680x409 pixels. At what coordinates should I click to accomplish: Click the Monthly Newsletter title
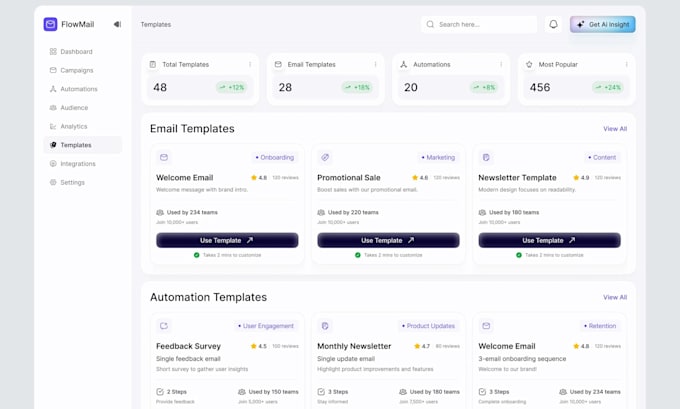(354, 346)
